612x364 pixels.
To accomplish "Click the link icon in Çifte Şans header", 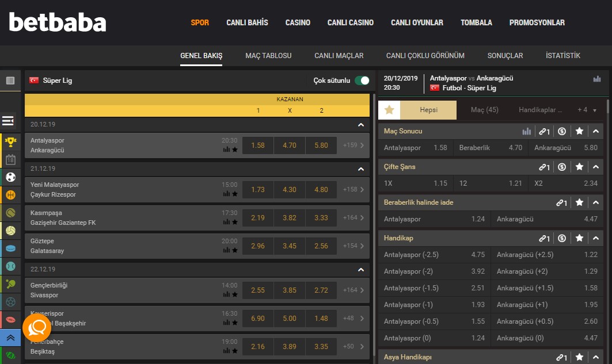I will [x=545, y=167].
